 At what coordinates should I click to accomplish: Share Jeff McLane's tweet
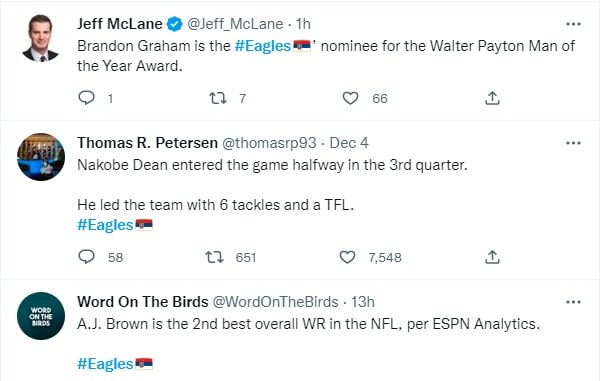point(492,99)
